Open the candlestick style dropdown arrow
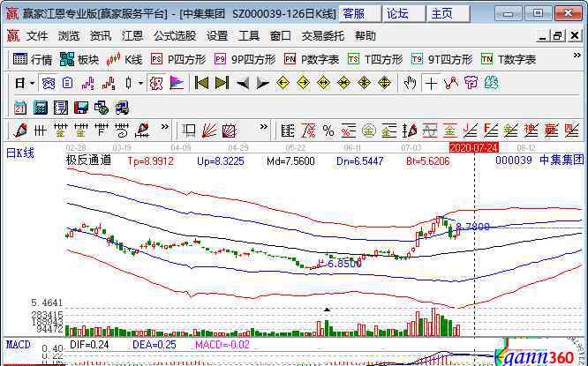 (x=140, y=83)
